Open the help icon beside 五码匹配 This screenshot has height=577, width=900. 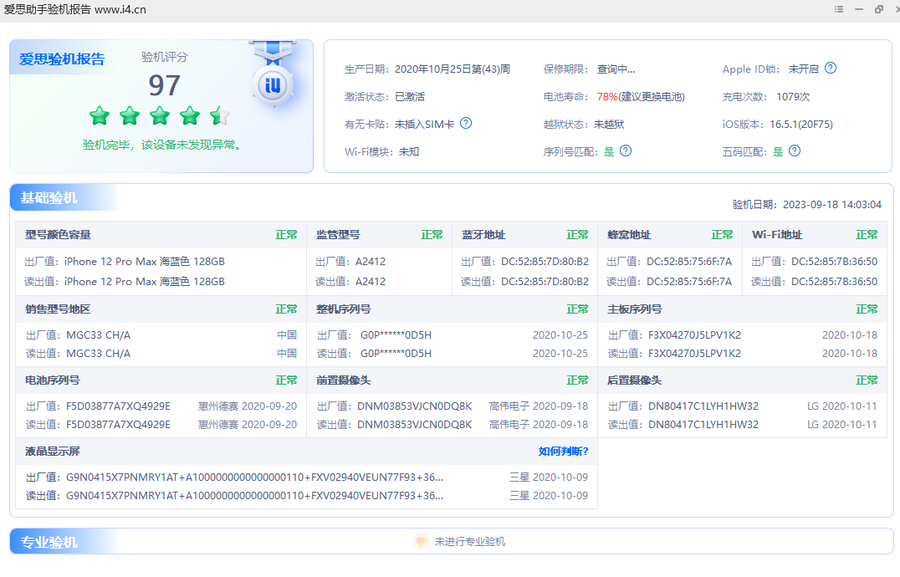[794, 151]
